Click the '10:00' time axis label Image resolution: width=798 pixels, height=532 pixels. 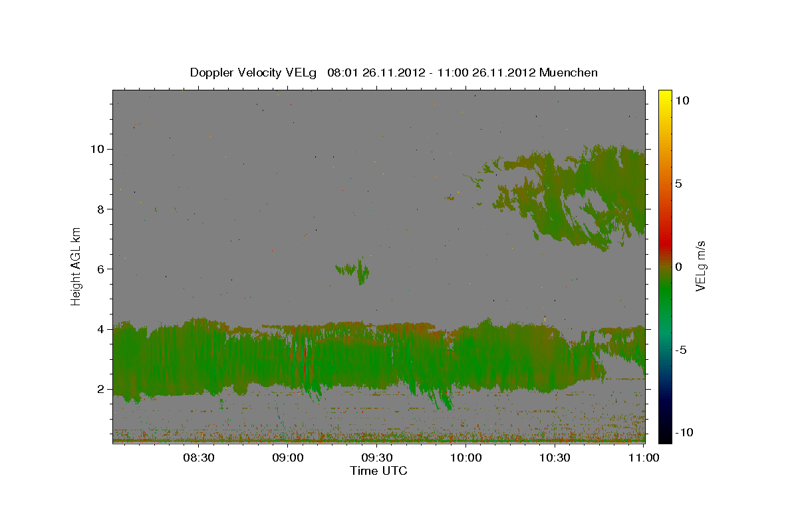465,458
